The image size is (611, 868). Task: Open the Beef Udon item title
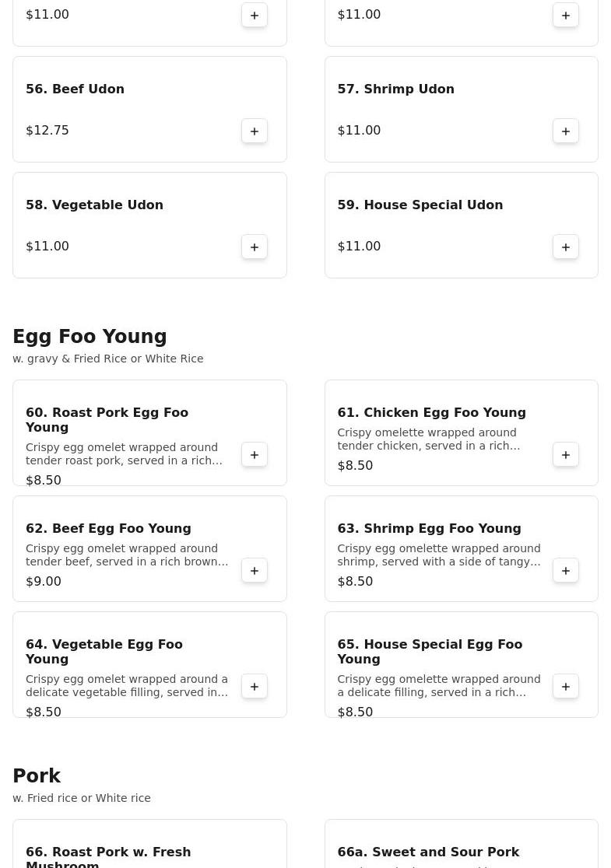[75, 89]
